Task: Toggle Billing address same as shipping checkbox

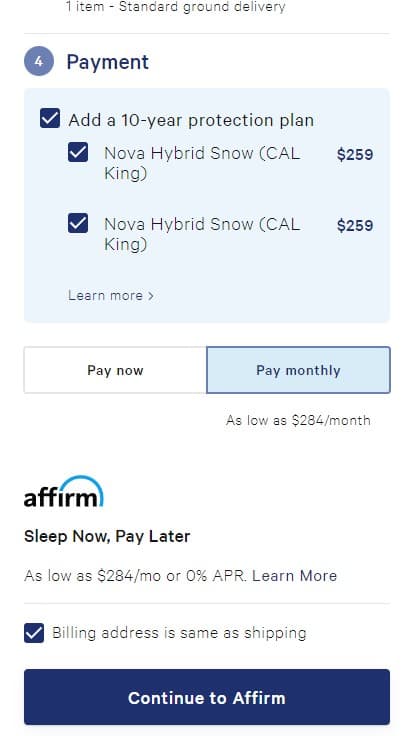Action: [x=34, y=633]
